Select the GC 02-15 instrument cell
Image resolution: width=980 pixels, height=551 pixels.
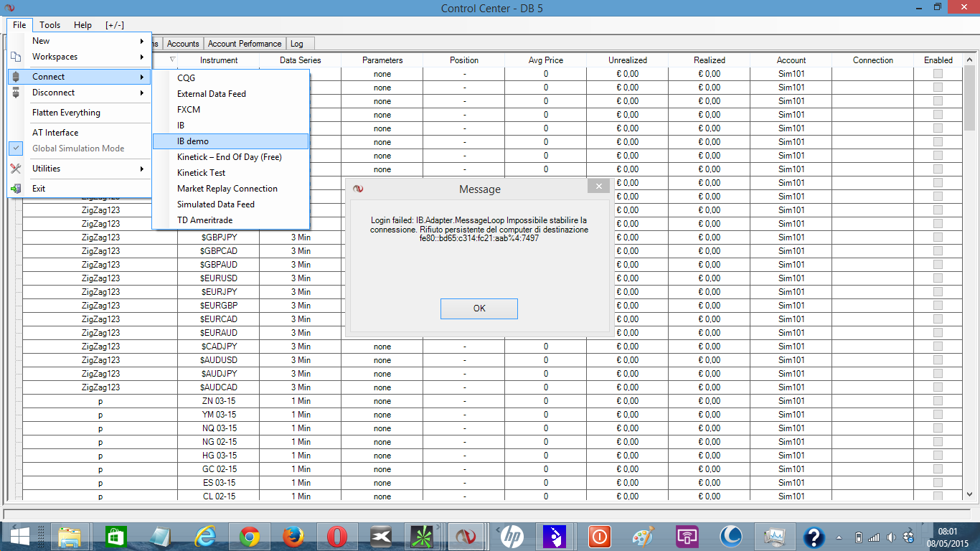[x=219, y=469]
